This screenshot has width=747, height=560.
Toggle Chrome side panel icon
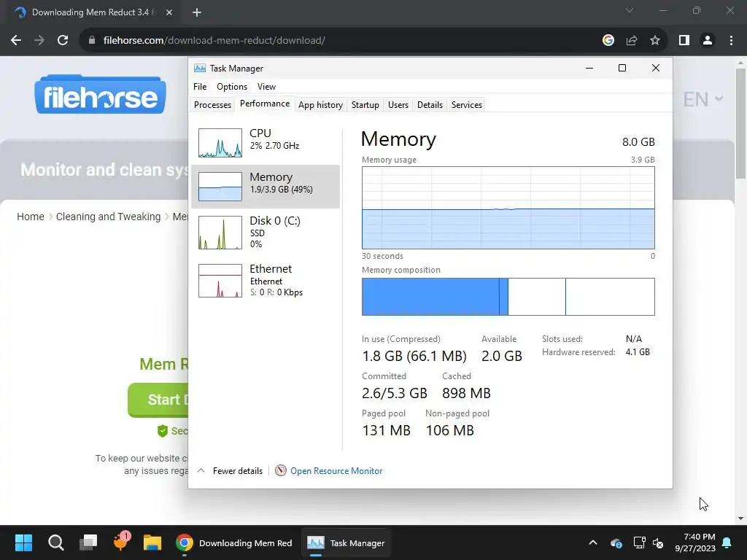click(x=684, y=41)
